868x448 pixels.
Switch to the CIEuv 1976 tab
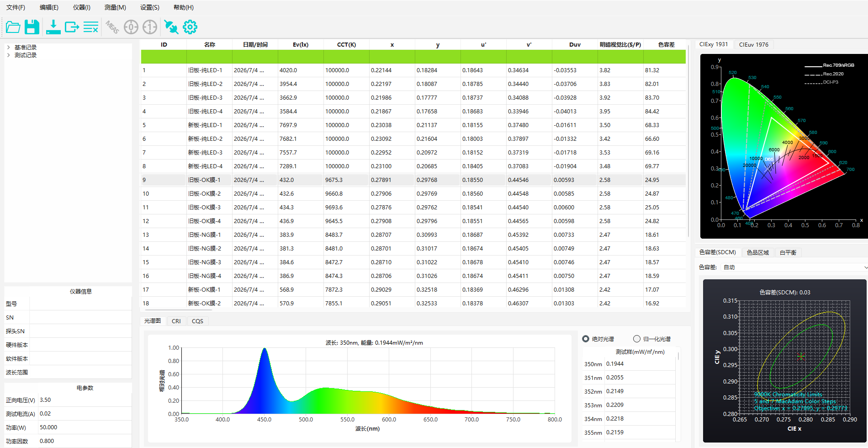click(x=754, y=44)
